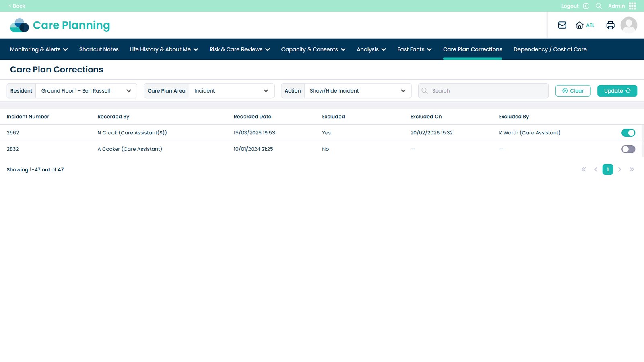Enable exclusion toggle for incident 2832
This screenshot has height=362, width=644.
[x=628, y=149]
